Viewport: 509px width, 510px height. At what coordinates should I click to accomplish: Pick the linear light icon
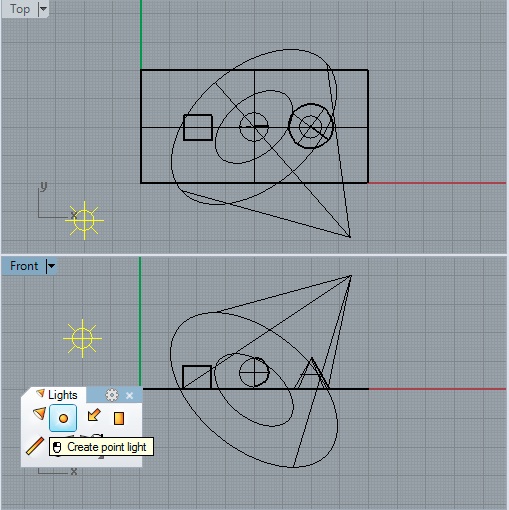coord(35,446)
